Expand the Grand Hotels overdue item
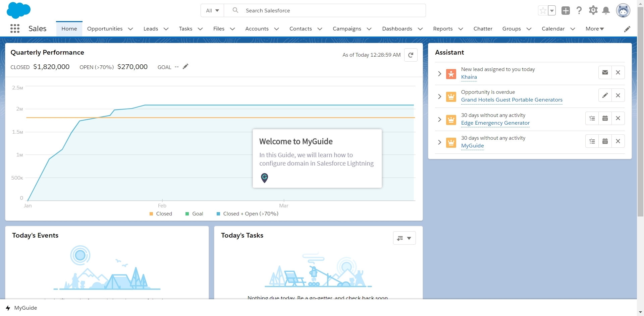 (439, 97)
